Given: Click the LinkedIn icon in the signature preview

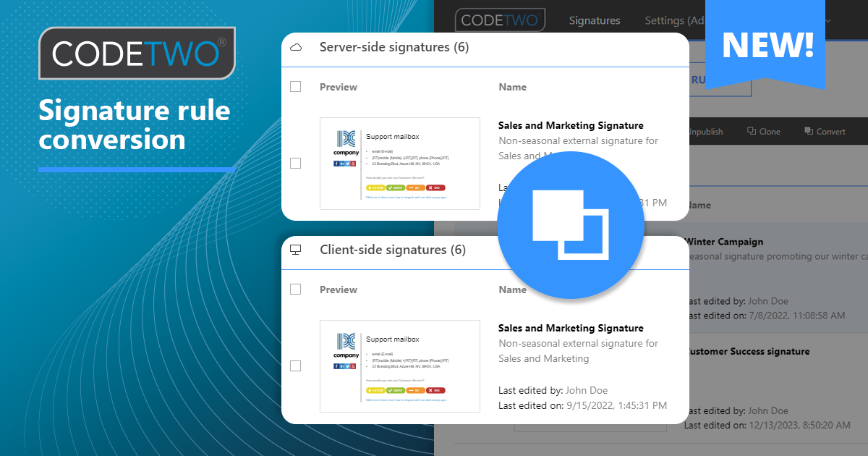Looking at the screenshot, I should (341, 164).
